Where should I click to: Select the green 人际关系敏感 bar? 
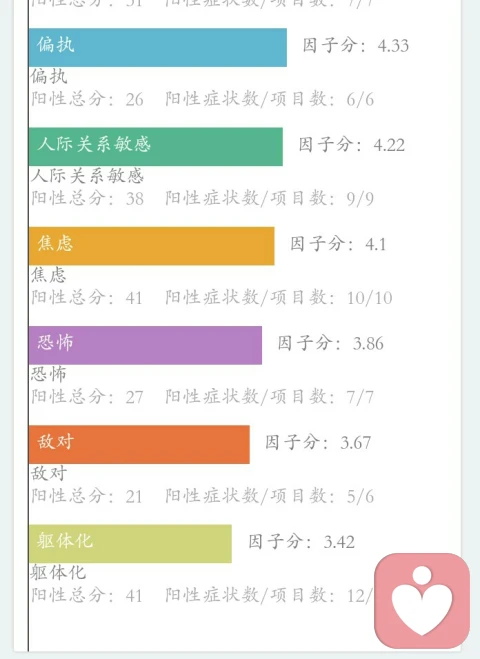pyautogui.click(x=156, y=147)
